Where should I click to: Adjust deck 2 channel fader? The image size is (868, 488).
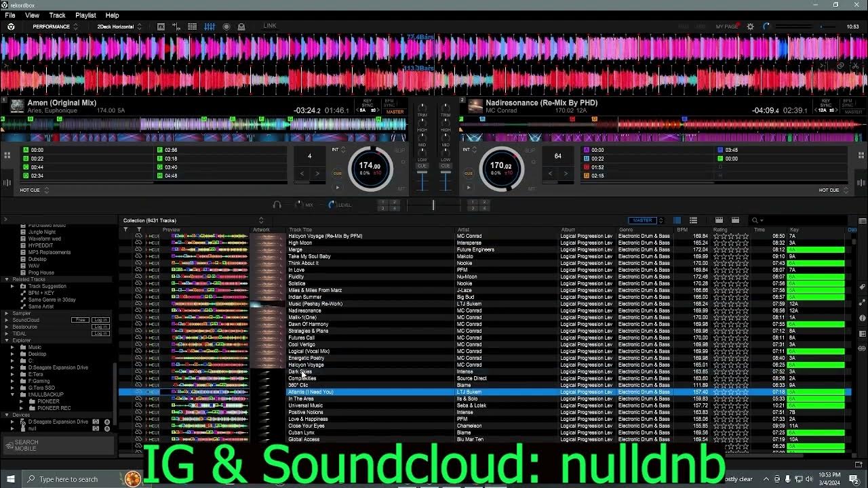[x=445, y=180]
